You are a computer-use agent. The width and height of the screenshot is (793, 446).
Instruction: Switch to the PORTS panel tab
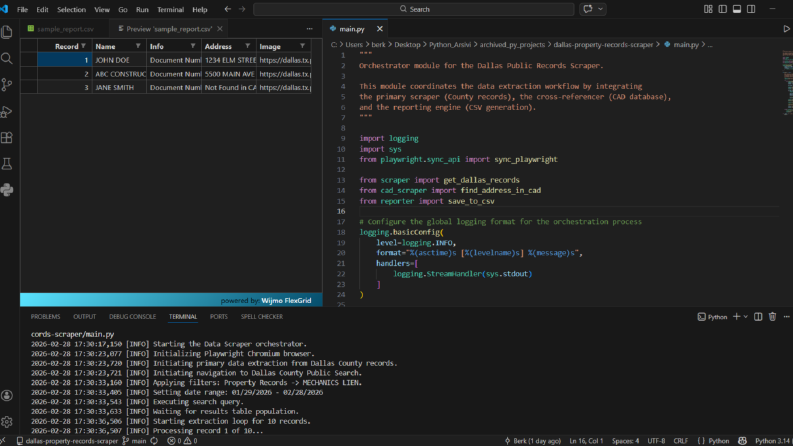pyautogui.click(x=218, y=317)
